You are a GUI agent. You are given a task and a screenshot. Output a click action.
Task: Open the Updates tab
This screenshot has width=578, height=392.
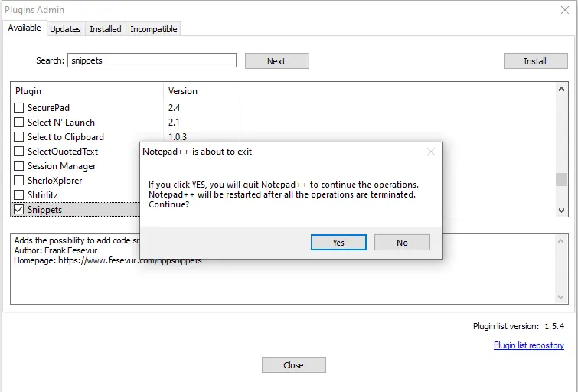coord(65,29)
